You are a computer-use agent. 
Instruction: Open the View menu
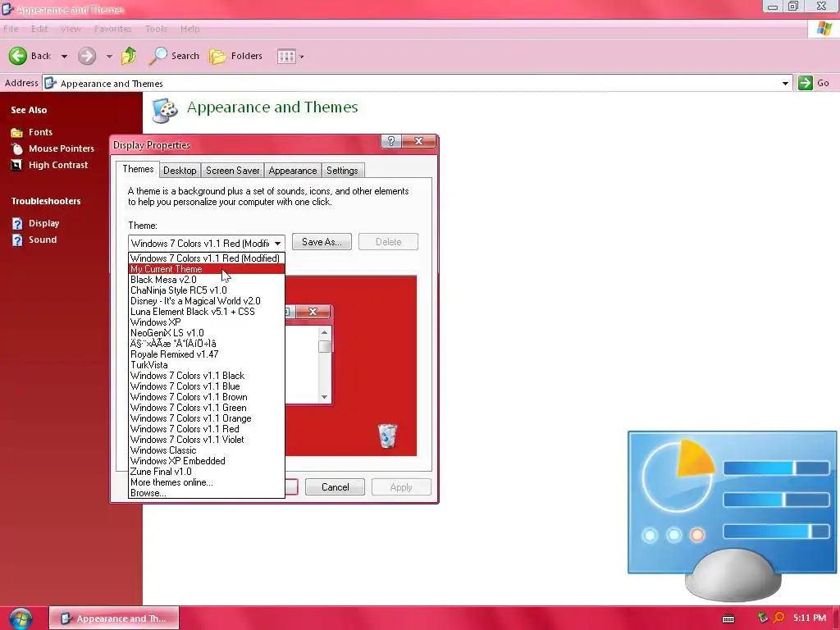coord(71,29)
